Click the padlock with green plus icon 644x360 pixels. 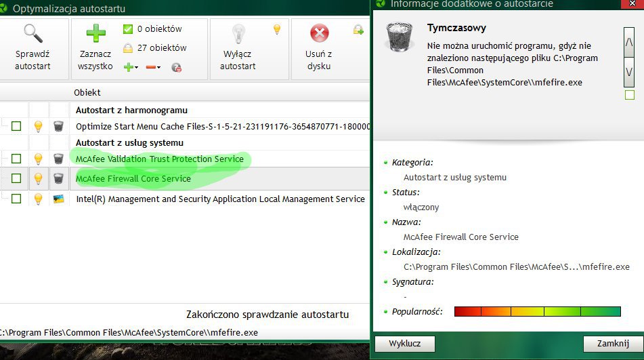pyautogui.click(x=358, y=30)
